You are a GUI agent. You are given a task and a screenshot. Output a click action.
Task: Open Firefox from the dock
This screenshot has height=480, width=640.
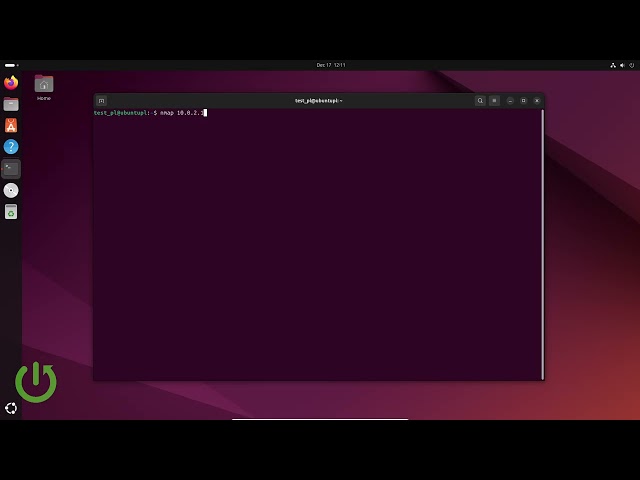click(11, 82)
